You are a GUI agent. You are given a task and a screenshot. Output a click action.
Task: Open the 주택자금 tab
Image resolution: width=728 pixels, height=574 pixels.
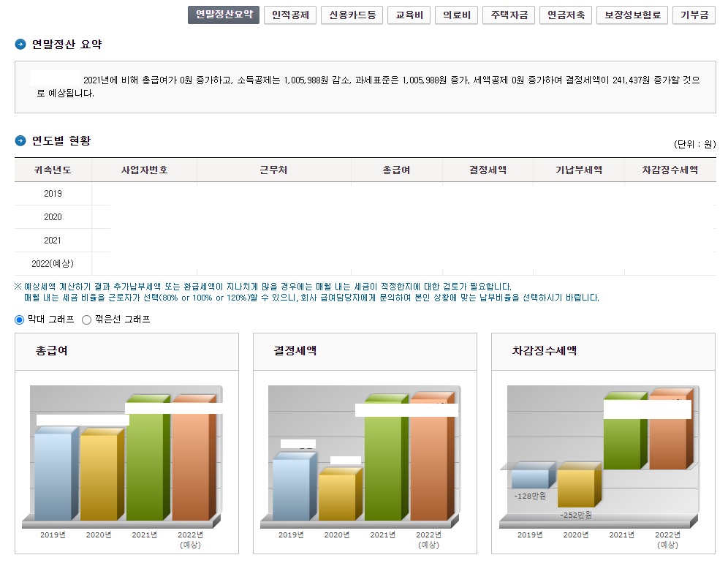pyautogui.click(x=509, y=15)
